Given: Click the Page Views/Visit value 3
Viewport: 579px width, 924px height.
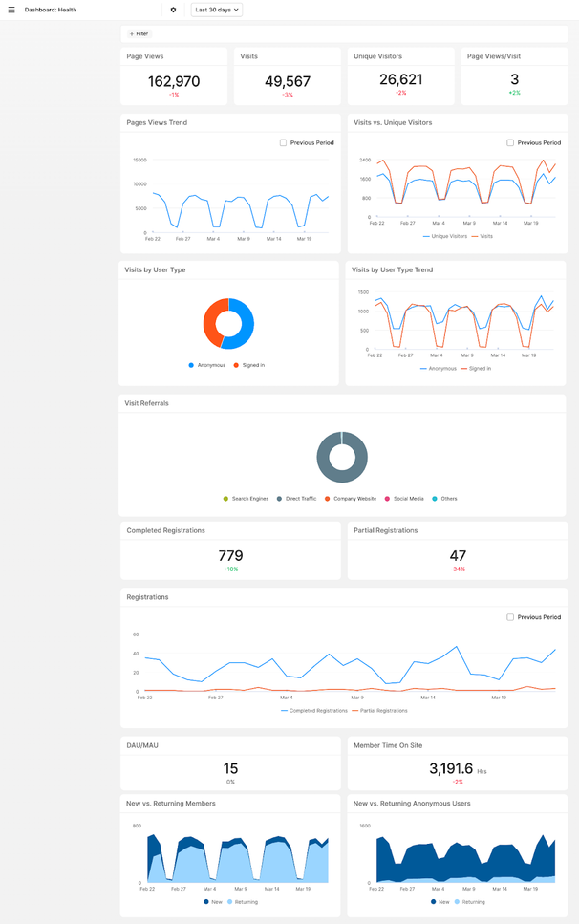Looking at the screenshot, I should pos(515,79).
